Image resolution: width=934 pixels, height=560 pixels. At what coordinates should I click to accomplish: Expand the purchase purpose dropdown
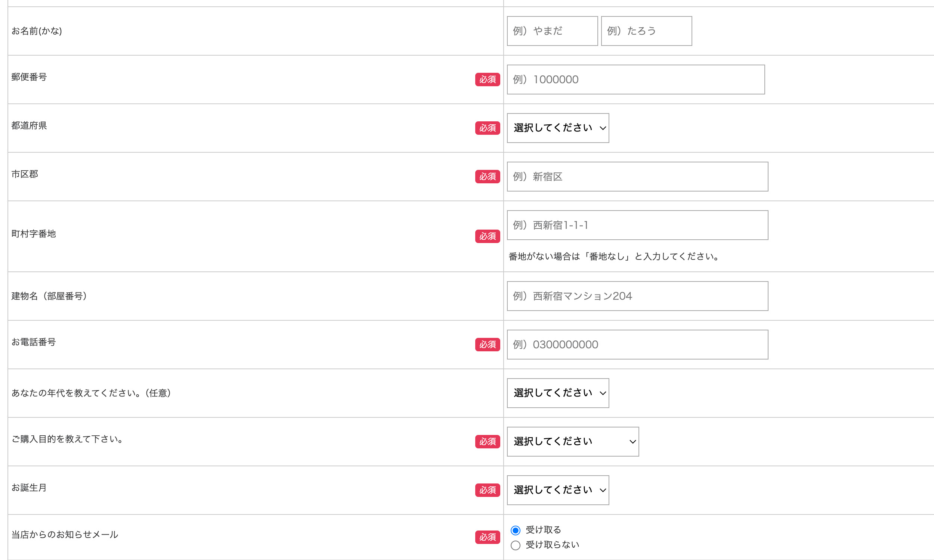tap(572, 442)
